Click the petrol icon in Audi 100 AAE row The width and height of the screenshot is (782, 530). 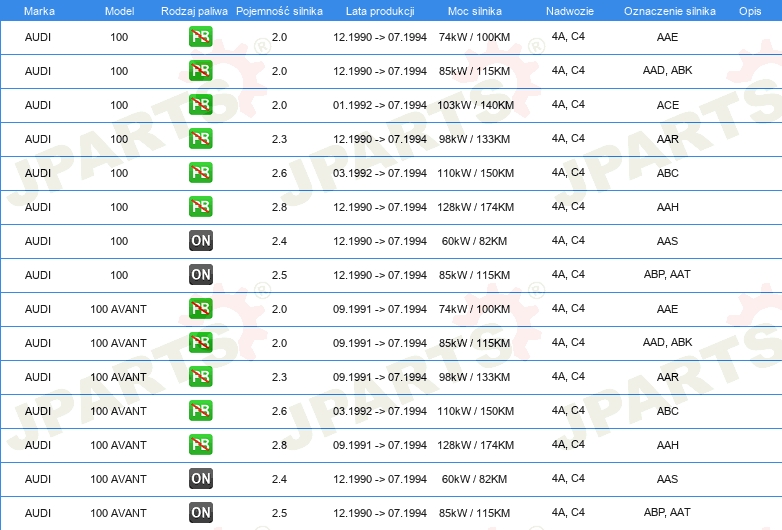click(200, 37)
